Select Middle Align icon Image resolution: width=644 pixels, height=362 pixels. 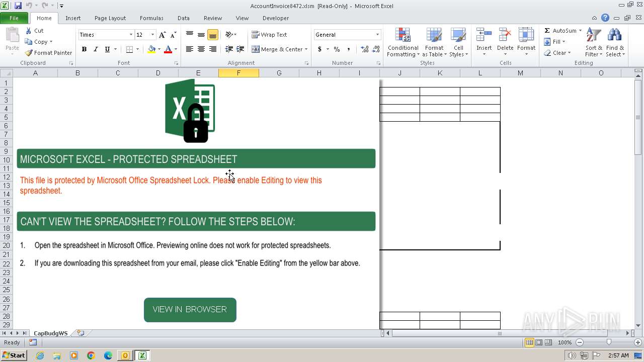click(201, 35)
